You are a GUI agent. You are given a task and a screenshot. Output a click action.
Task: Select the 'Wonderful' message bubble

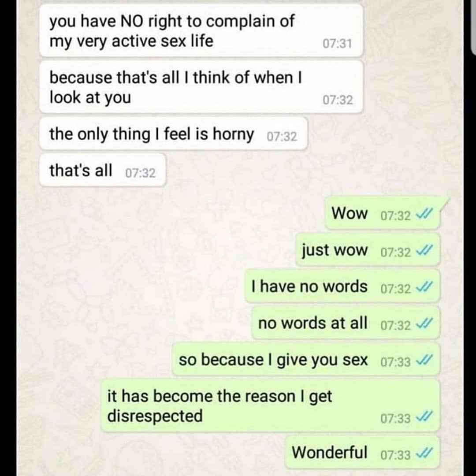pos(362,452)
